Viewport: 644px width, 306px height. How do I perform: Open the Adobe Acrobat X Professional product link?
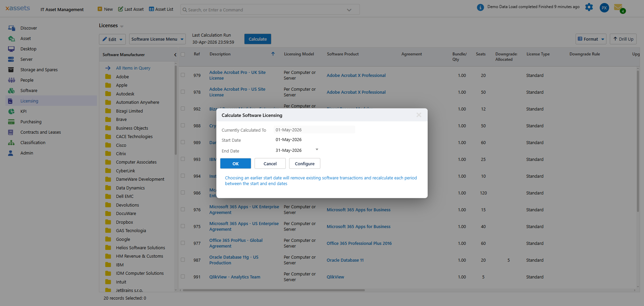(x=356, y=75)
